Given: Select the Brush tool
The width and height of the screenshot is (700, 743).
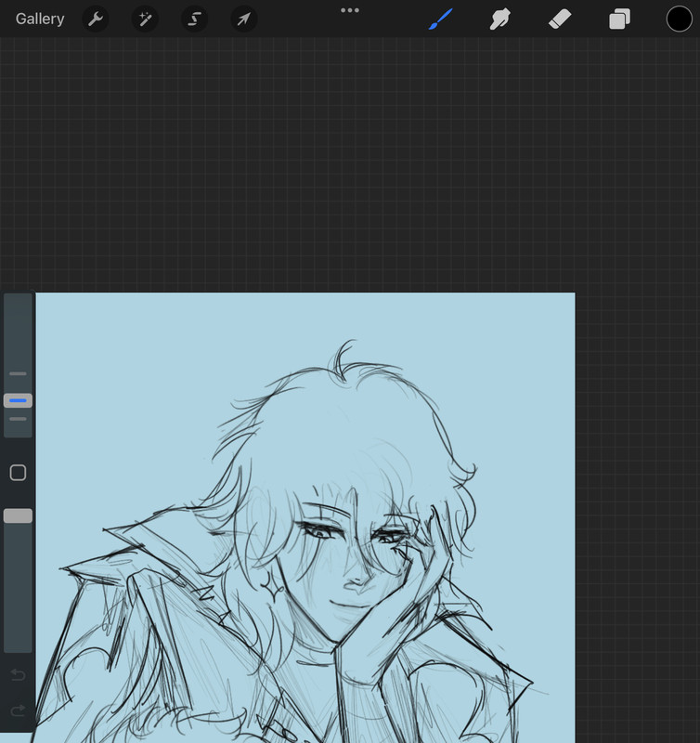Looking at the screenshot, I should click(440, 19).
